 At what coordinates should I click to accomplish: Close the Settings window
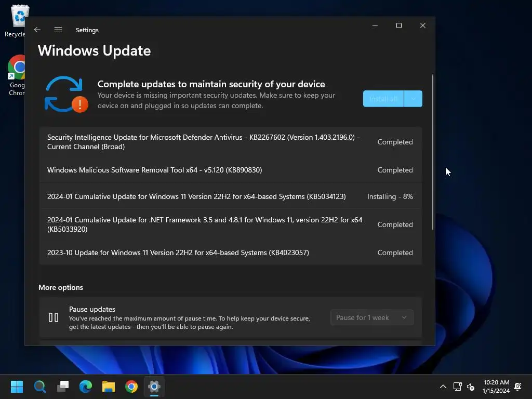[x=423, y=25]
